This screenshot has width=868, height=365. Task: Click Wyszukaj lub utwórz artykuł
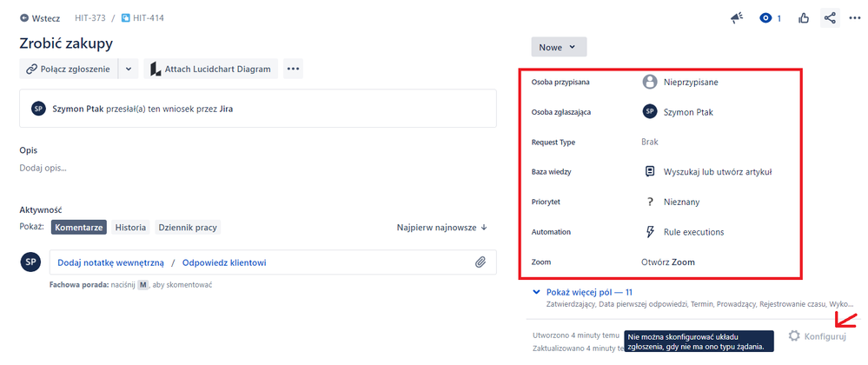(x=718, y=172)
